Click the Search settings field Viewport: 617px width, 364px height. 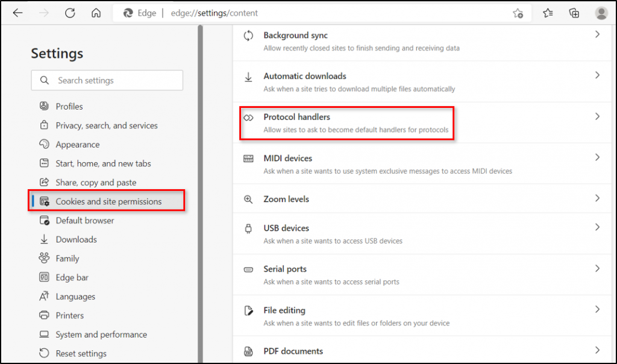coord(114,80)
